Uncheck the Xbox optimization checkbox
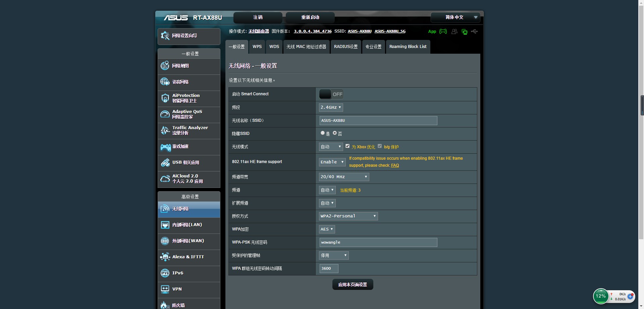This screenshot has width=644, height=309. click(x=347, y=146)
